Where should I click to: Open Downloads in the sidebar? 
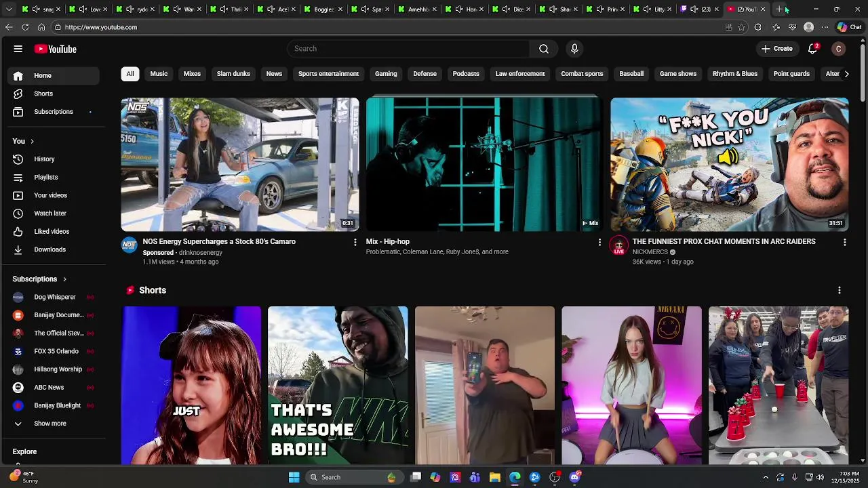54,249
